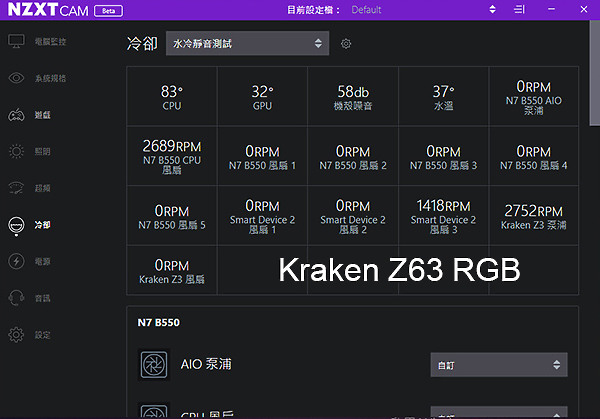Switch to 電腦監控 sidebar tab
This screenshot has height=419, width=600.
click(51, 41)
